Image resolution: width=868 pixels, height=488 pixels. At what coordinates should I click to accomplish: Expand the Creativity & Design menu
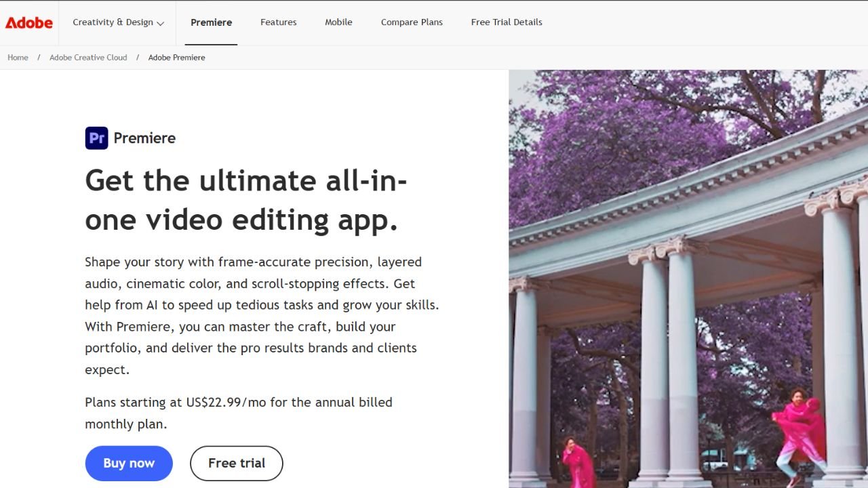pos(118,22)
